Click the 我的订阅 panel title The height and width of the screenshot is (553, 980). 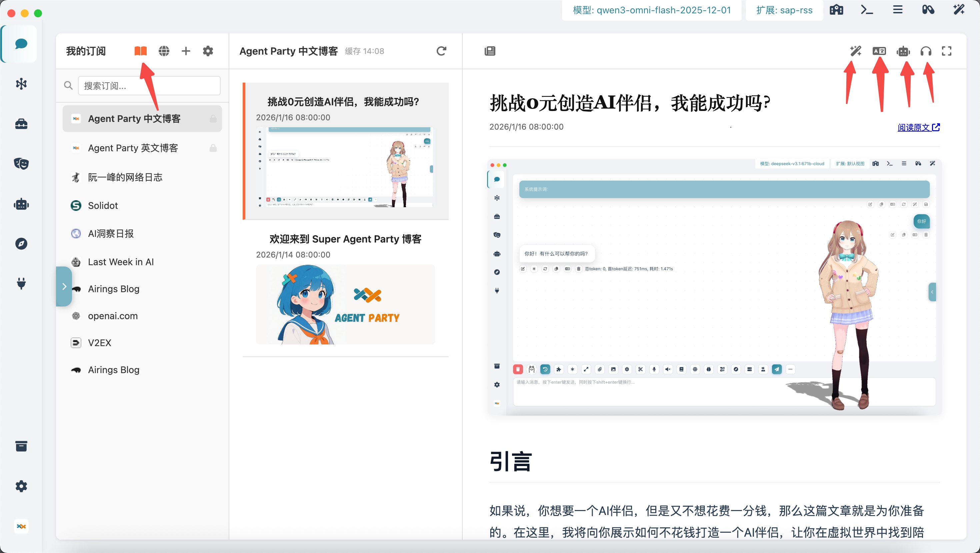pos(86,51)
